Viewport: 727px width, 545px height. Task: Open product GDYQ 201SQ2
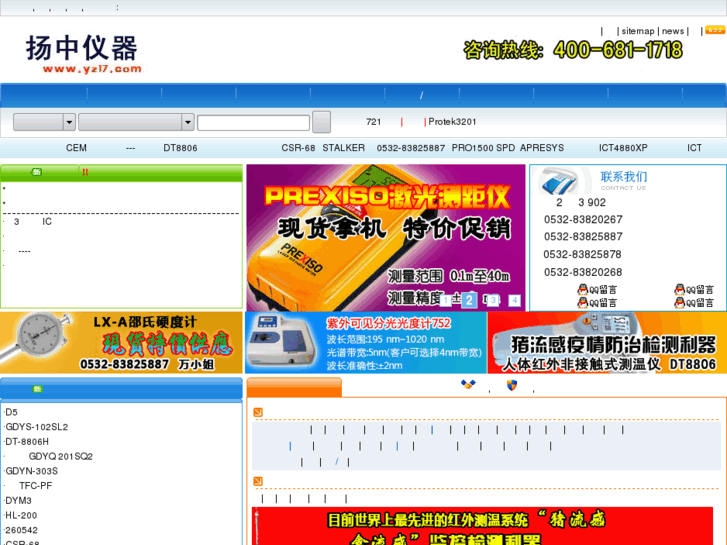[x=61, y=456]
